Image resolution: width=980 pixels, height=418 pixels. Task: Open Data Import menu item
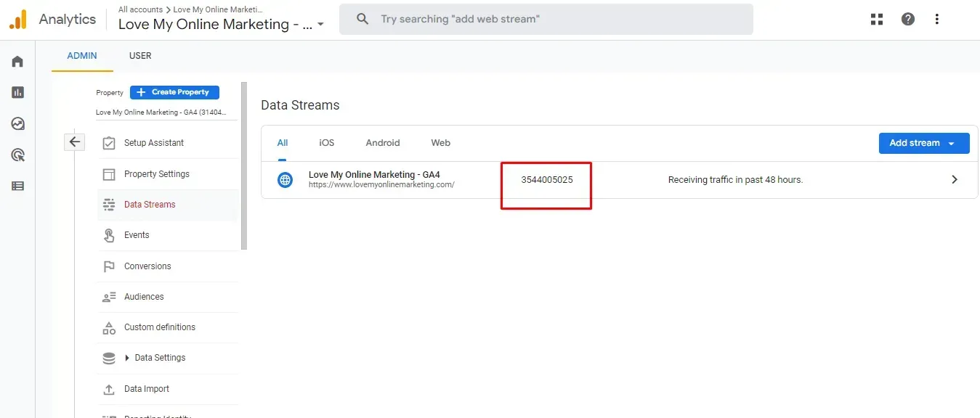tap(168, 389)
